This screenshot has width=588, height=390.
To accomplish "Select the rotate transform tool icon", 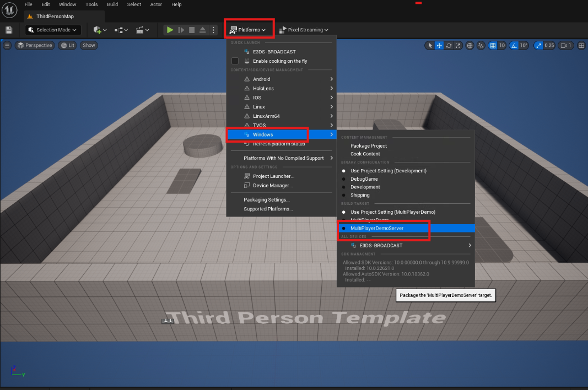I will [x=449, y=46].
